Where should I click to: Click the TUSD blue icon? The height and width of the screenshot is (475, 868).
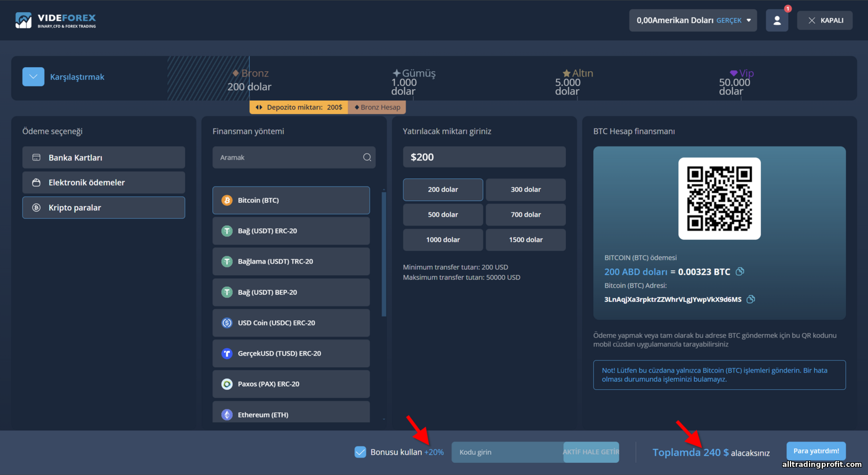(227, 353)
